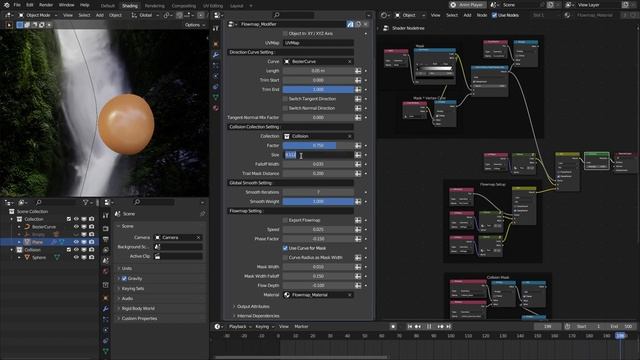
Task: Disable Use Curve for Mask checkbox
Action: pyautogui.click(x=285, y=248)
